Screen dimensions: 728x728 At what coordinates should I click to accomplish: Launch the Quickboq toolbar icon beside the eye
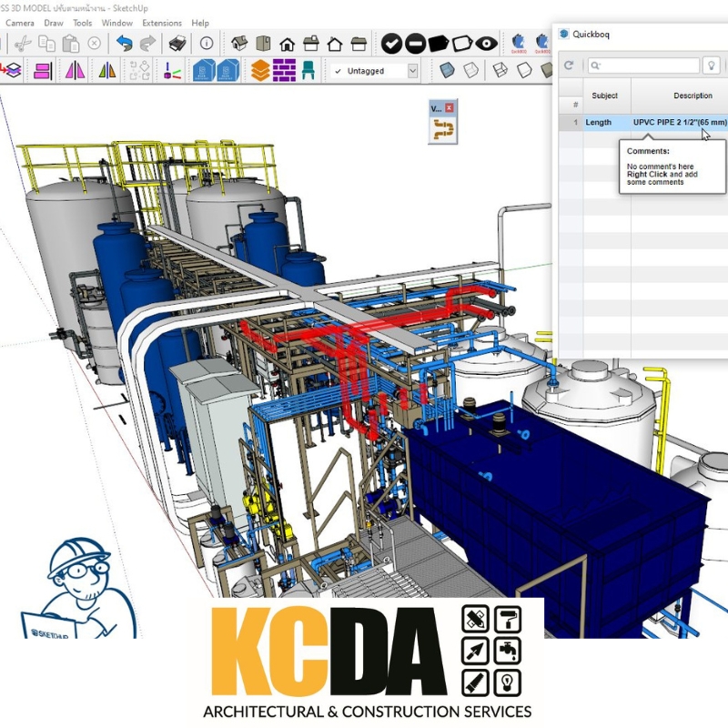coord(519,44)
